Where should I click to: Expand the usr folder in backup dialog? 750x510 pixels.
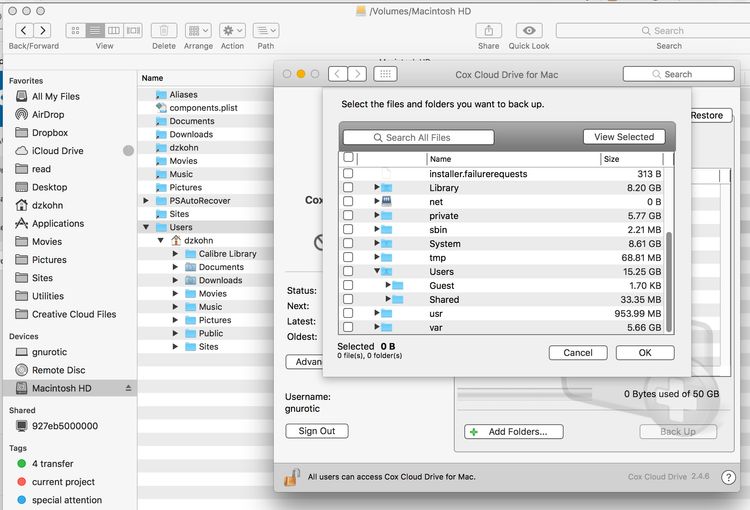[377, 313]
